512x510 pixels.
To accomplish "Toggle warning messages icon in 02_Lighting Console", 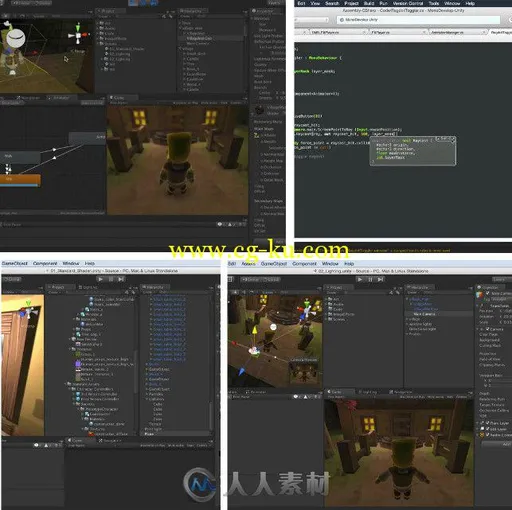I will [x=307, y=397].
